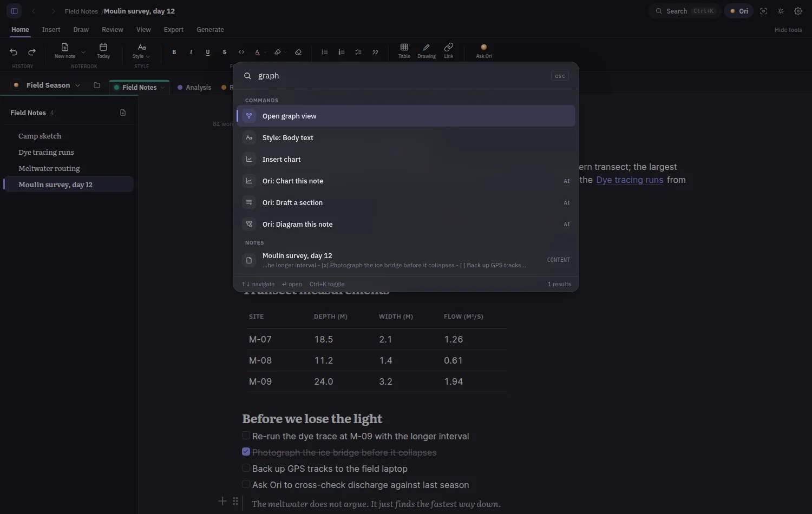Viewport: 812px width, 514px height.
Task: Open the Generate ribbon tab
Action: click(x=210, y=30)
